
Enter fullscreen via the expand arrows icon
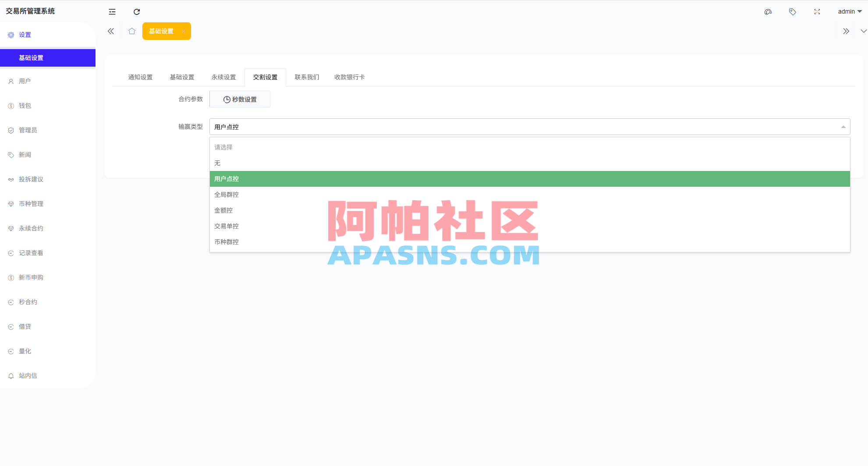pos(817,11)
